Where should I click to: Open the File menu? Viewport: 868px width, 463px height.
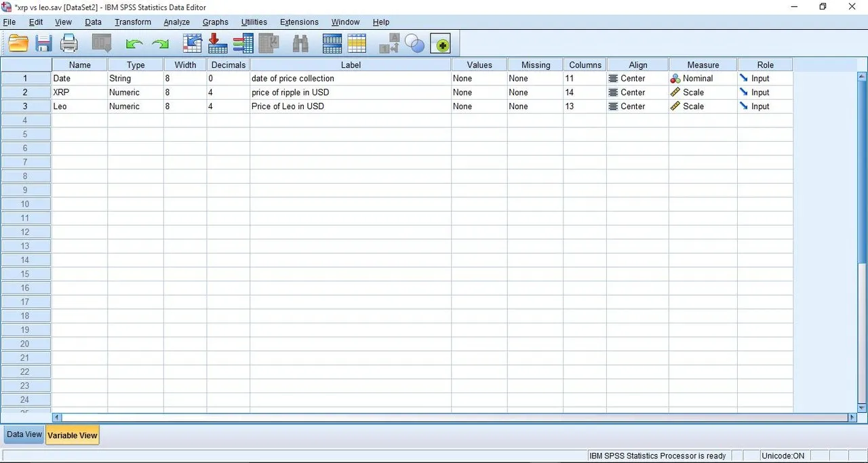point(9,22)
